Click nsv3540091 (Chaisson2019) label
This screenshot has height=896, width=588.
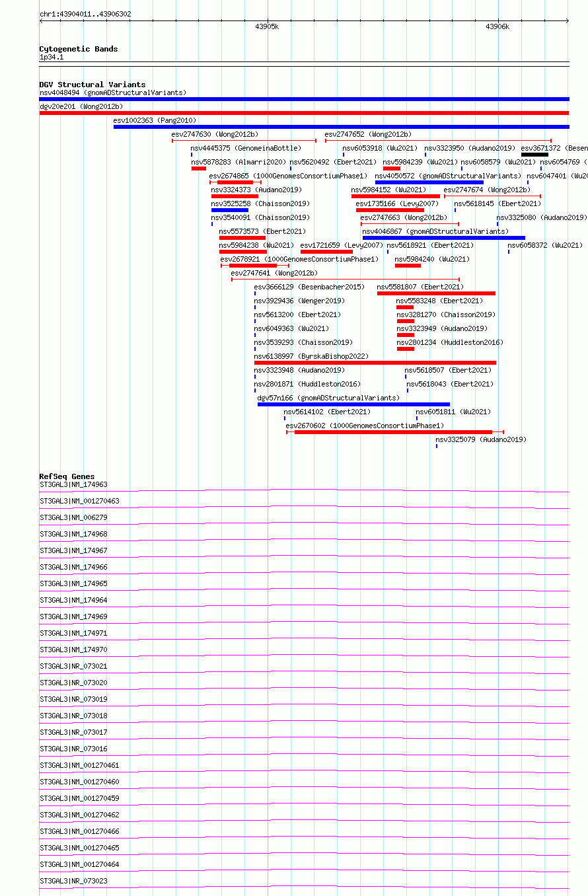point(260,217)
